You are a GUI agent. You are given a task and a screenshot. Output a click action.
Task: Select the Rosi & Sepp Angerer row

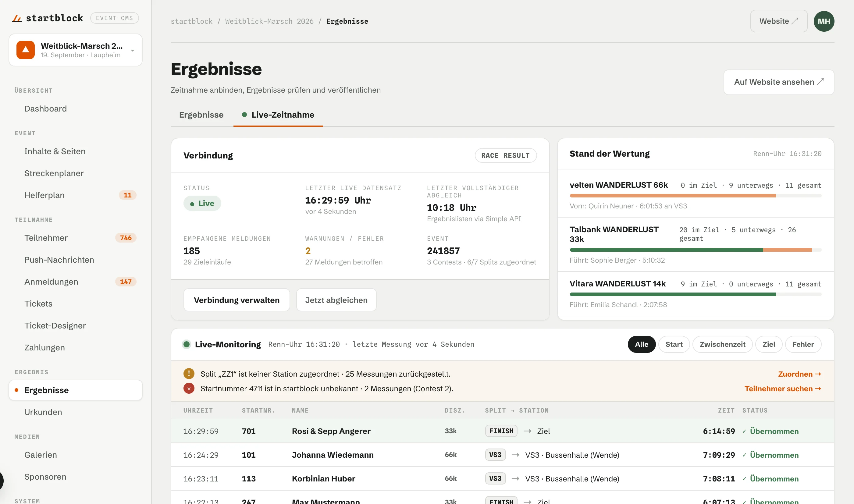(x=502, y=431)
